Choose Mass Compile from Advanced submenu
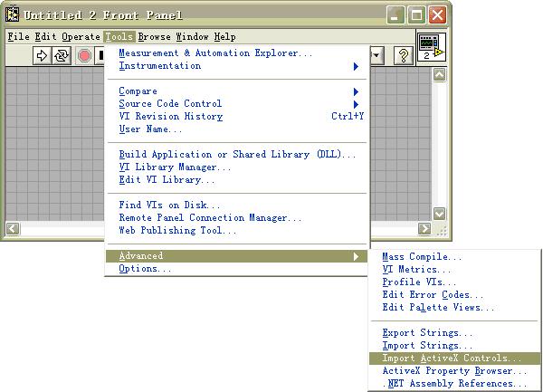Viewport: 543px width, 392px height. pyautogui.click(x=422, y=257)
